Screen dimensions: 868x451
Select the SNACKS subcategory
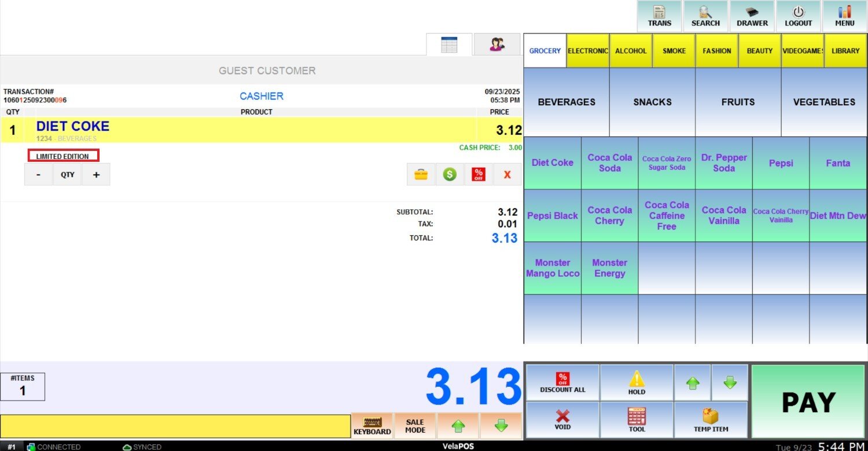(652, 102)
